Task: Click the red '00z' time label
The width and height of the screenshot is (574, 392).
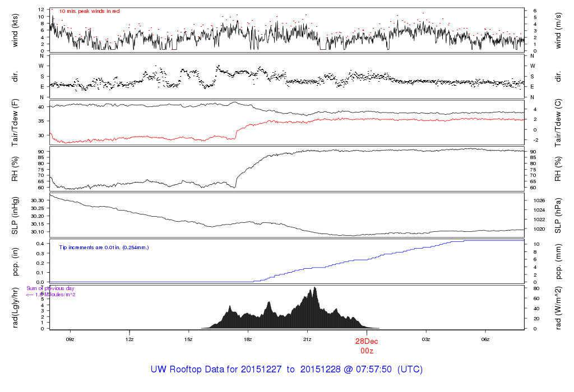Action: point(367,351)
